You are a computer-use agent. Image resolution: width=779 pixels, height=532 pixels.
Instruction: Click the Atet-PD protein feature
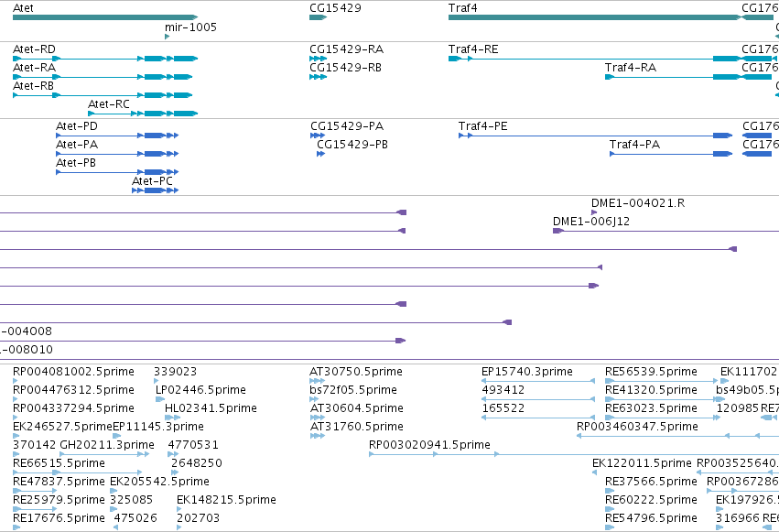click(117, 136)
